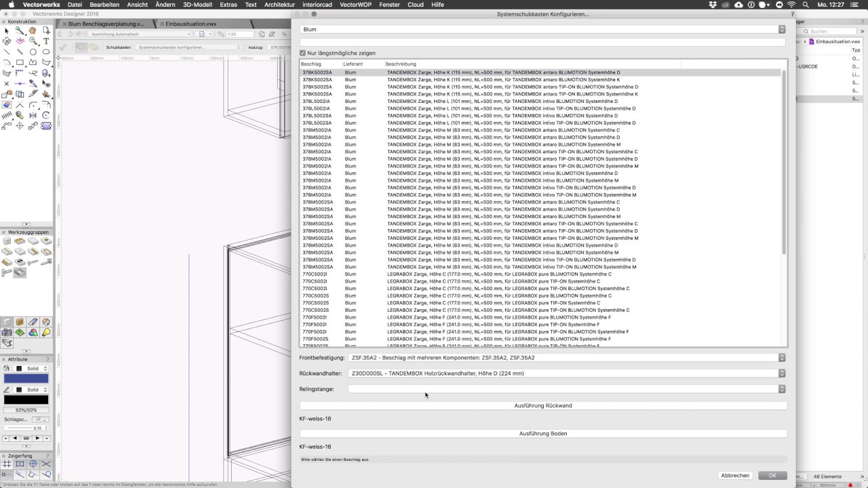The width and height of the screenshot is (868, 488).
Task: Toggle Smart Points snap in Zeigerfang
Action: 7,475
